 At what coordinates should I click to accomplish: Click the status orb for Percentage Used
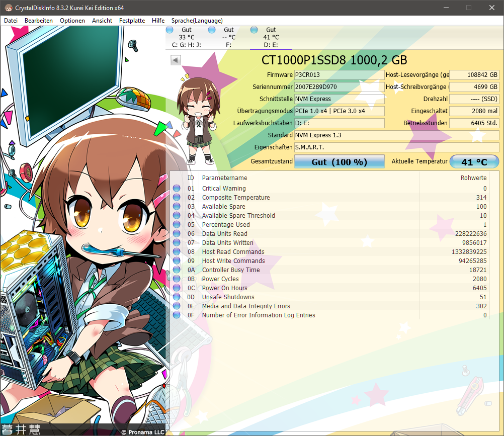point(177,224)
